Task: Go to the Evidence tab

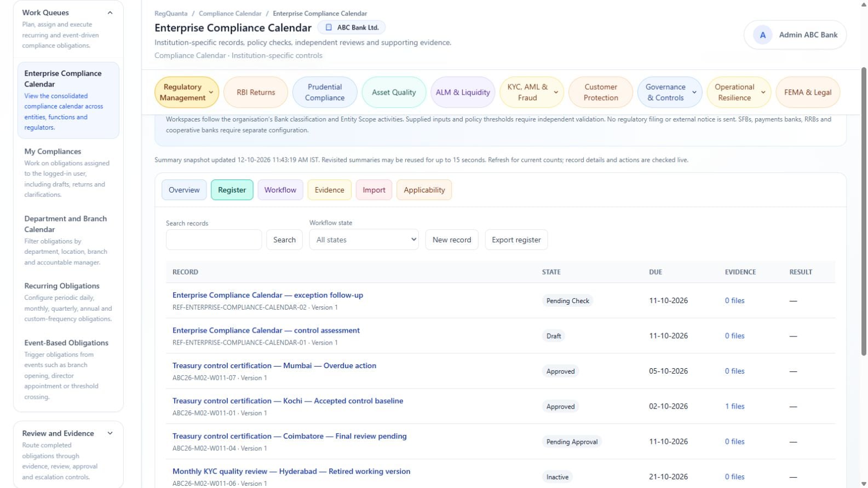Action: pyautogui.click(x=330, y=190)
